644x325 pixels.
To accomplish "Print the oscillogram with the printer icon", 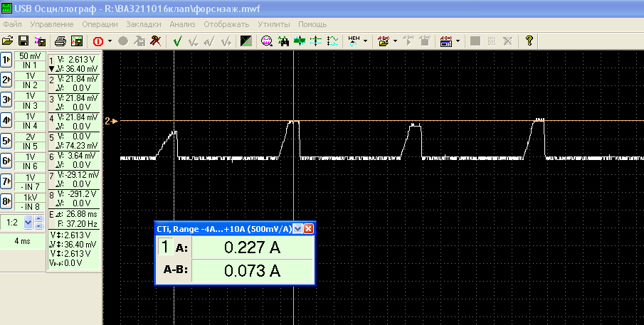I will click(61, 41).
